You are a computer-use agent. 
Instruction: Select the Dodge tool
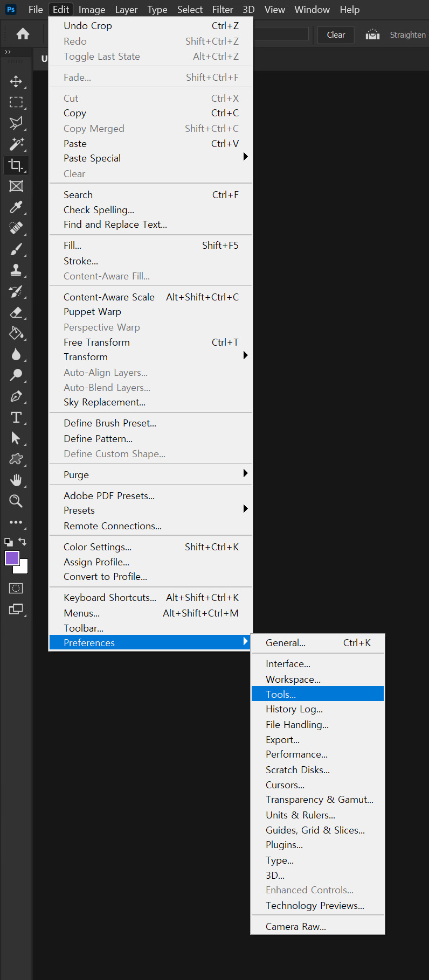click(x=16, y=375)
